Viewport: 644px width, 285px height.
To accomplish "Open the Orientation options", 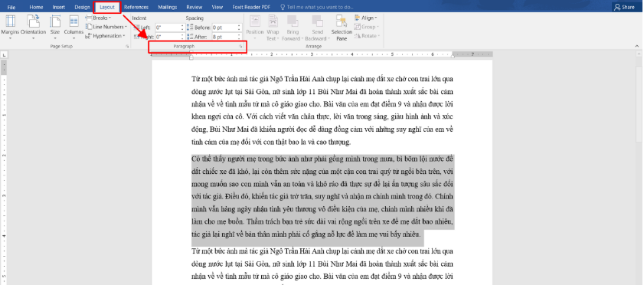I will tap(33, 27).
